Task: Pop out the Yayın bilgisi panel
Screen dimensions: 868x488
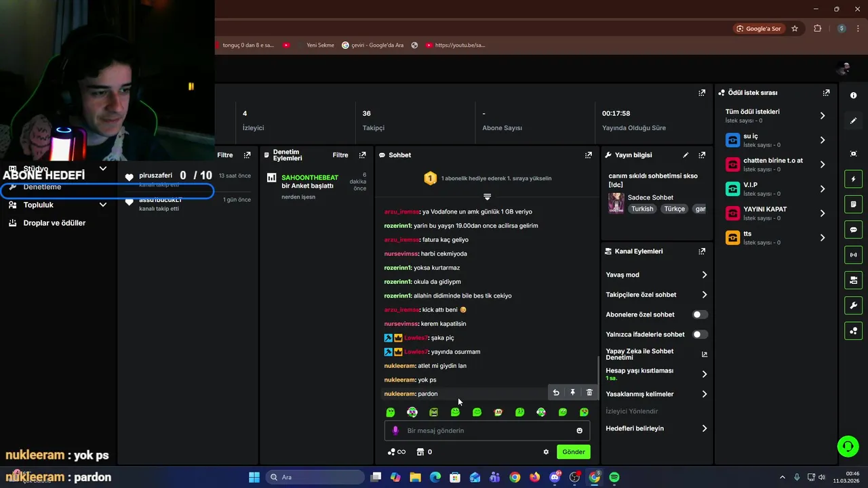Action: 702,155
